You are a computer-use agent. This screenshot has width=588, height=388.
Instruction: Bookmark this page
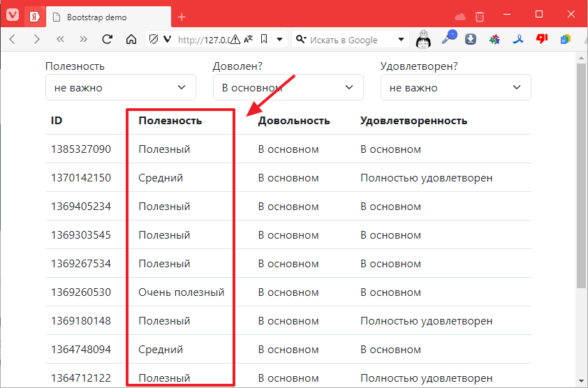click(263, 40)
